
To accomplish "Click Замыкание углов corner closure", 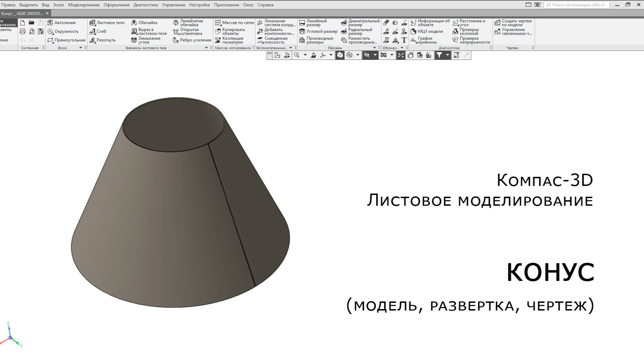I will pos(146,40).
